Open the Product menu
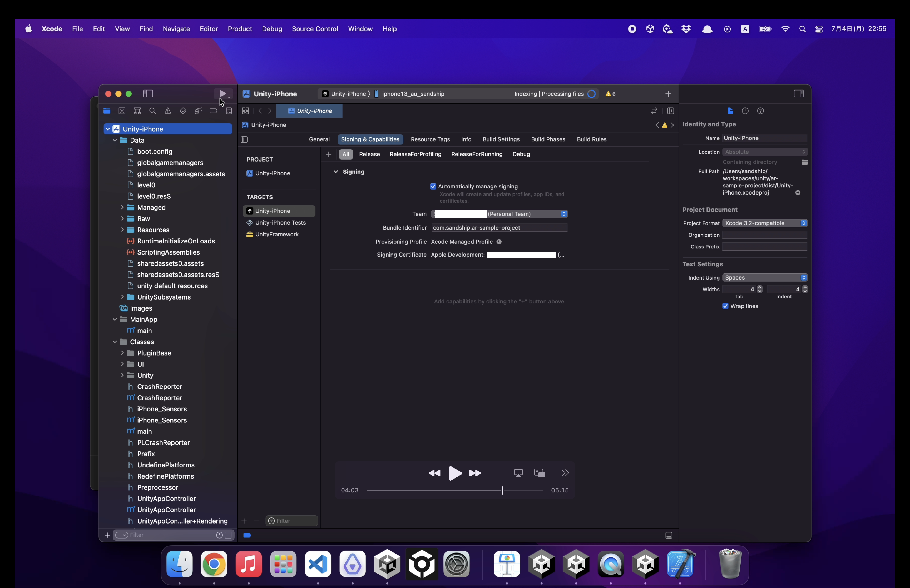 pos(239,29)
